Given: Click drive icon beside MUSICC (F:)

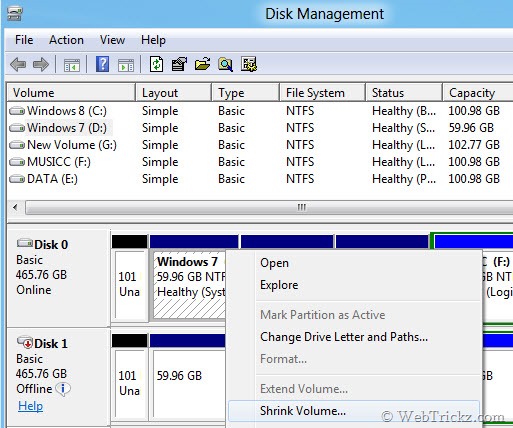Looking at the screenshot, I should coord(17,162).
